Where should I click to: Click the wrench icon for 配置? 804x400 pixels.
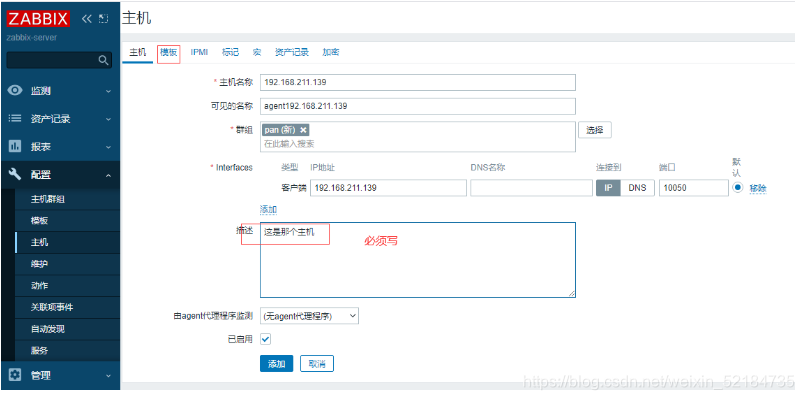click(x=15, y=174)
